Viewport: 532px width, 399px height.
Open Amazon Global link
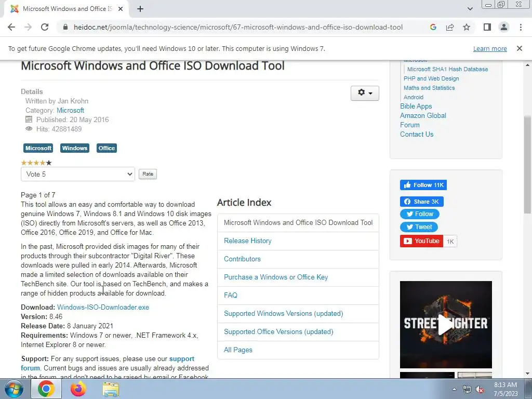coord(423,115)
